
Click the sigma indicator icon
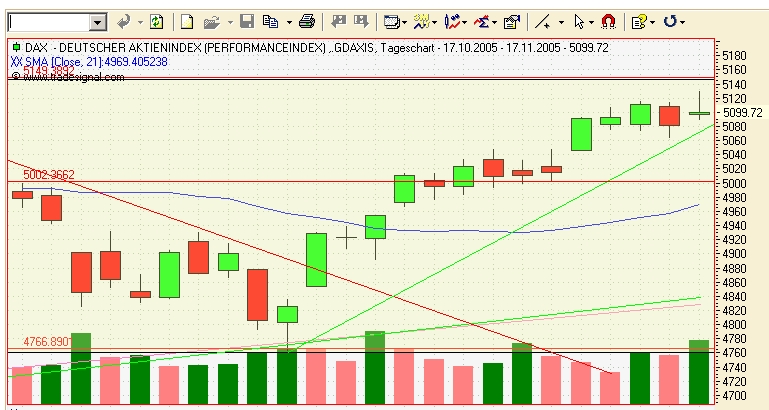(482, 22)
